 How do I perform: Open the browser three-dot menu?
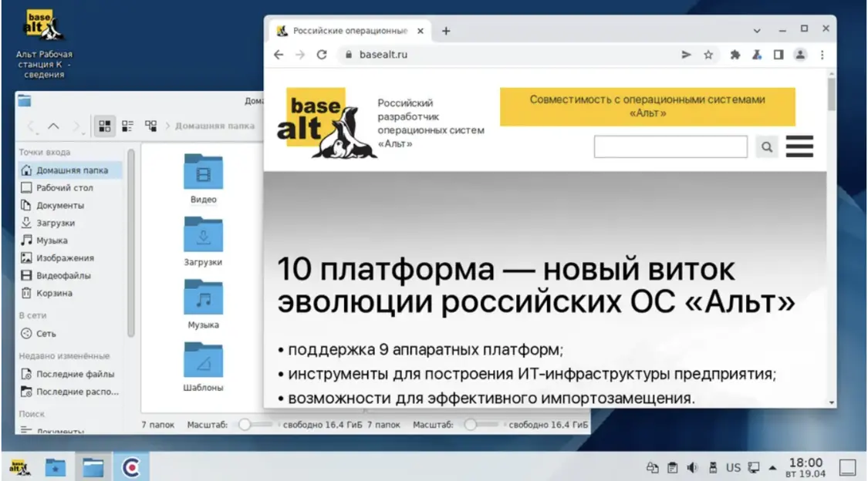click(822, 55)
